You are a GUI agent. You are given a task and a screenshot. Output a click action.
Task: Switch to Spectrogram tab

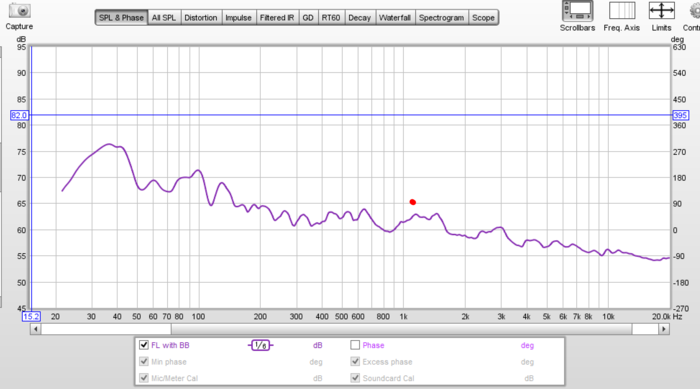[x=441, y=18]
